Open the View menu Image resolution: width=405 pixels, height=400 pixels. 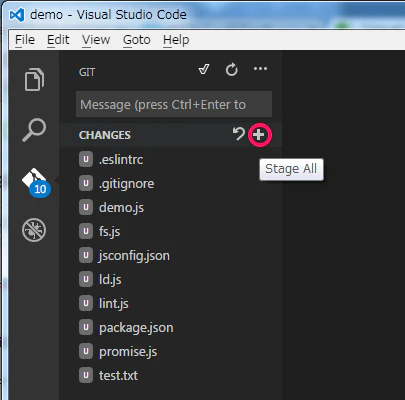pyautogui.click(x=96, y=40)
